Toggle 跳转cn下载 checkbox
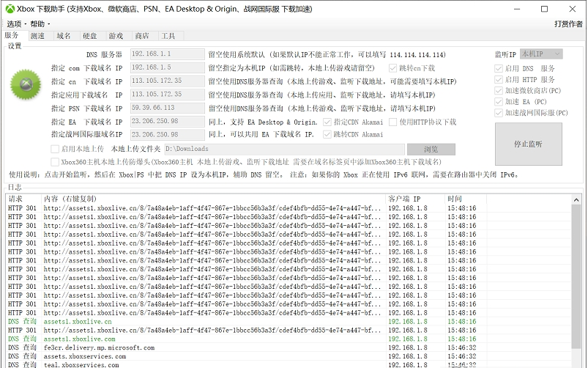Viewport: 588px width, 368px height. tap(393, 68)
